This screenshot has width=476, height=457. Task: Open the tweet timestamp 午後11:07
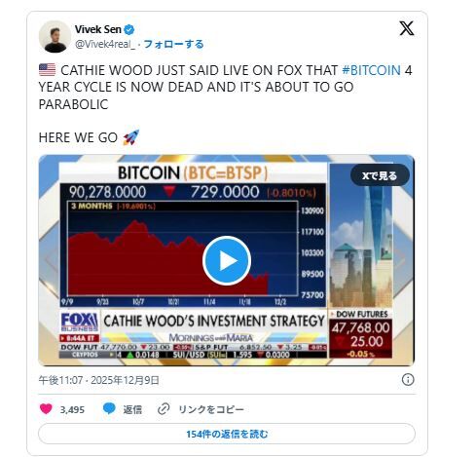coord(60,380)
